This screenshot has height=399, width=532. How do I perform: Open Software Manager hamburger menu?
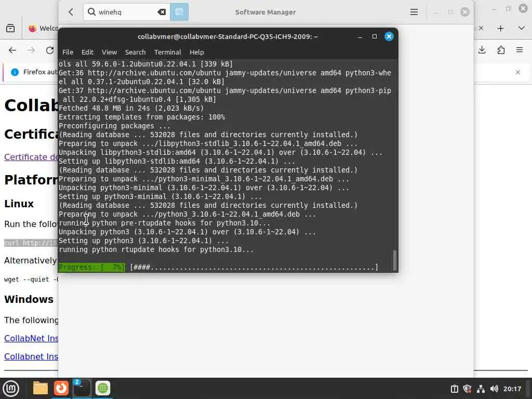pyautogui.click(x=414, y=12)
